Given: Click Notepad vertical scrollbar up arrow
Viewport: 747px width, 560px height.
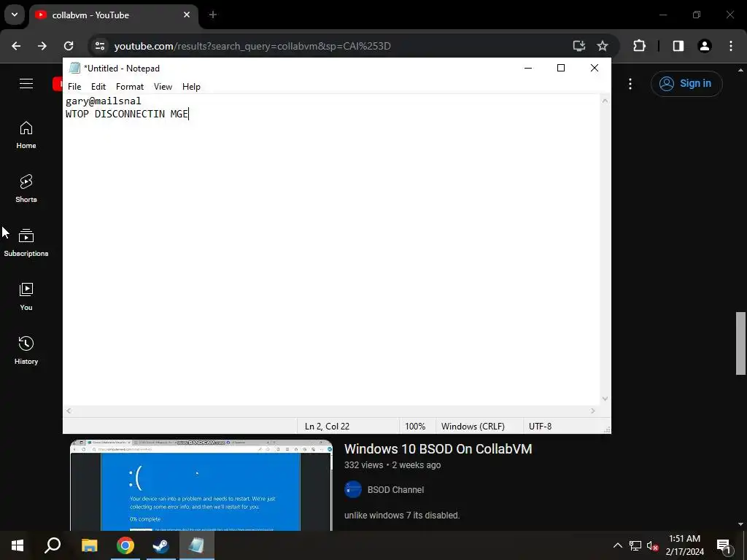Looking at the screenshot, I should (x=605, y=101).
